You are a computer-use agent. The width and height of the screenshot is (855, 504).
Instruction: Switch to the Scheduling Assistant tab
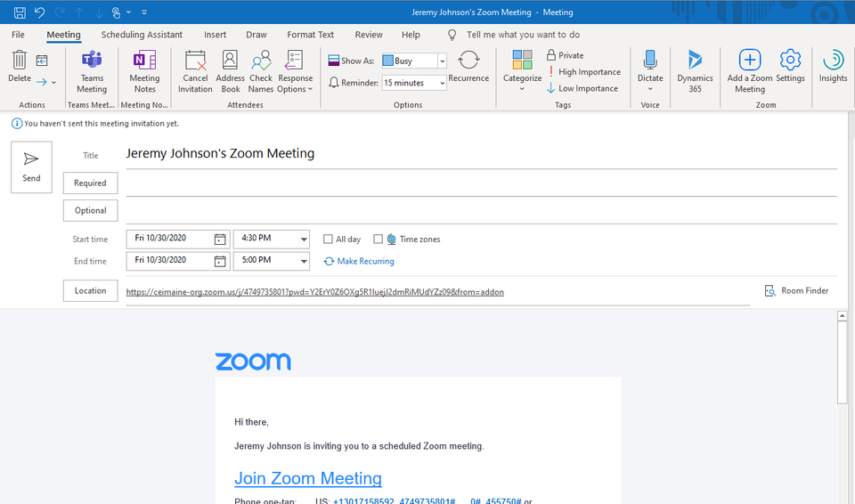[142, 35]
